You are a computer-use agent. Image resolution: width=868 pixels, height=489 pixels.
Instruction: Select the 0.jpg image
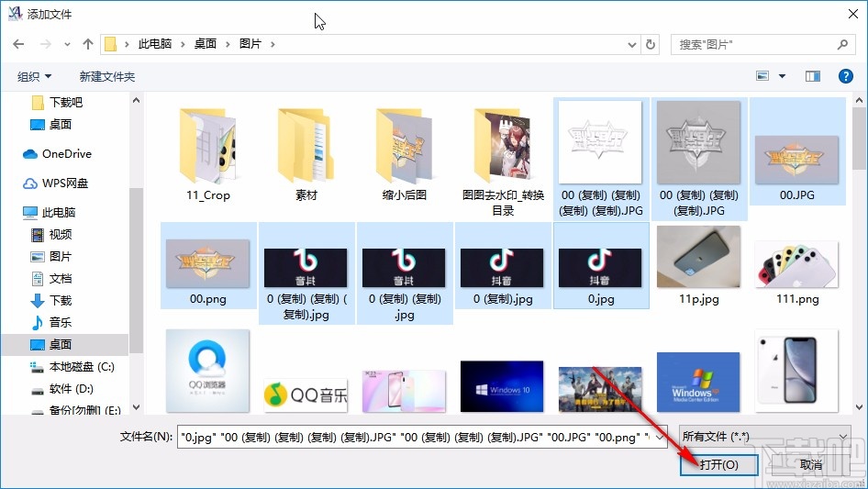(x=601, y=266)
